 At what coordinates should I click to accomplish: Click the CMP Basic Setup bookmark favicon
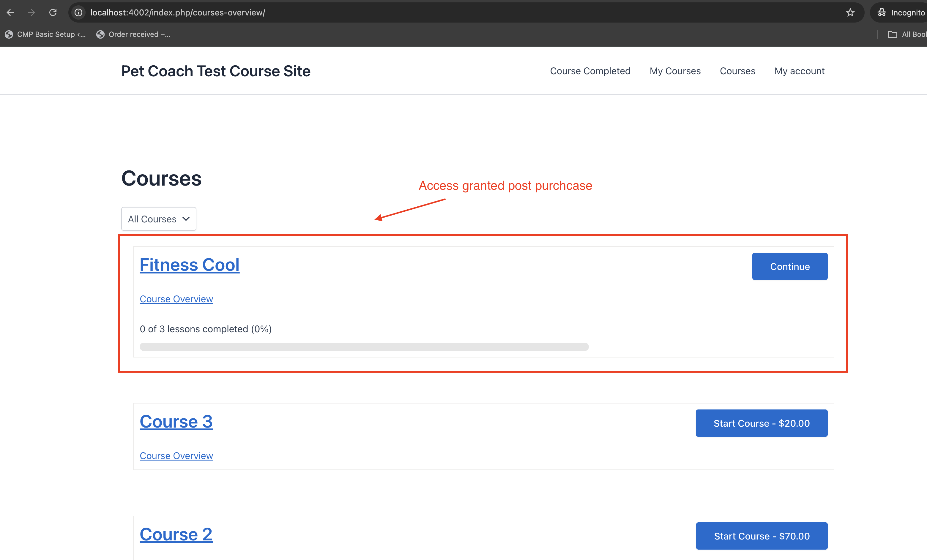(10, 34)
